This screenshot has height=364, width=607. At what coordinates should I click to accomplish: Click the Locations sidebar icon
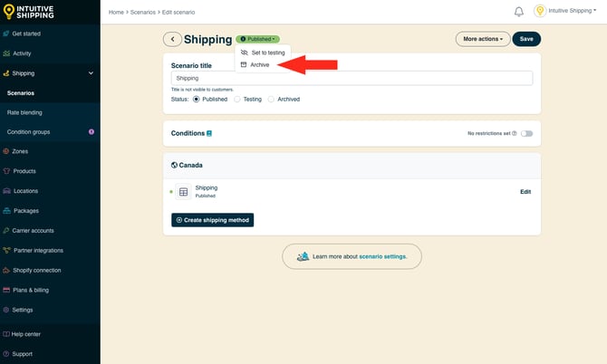point(6,191)
